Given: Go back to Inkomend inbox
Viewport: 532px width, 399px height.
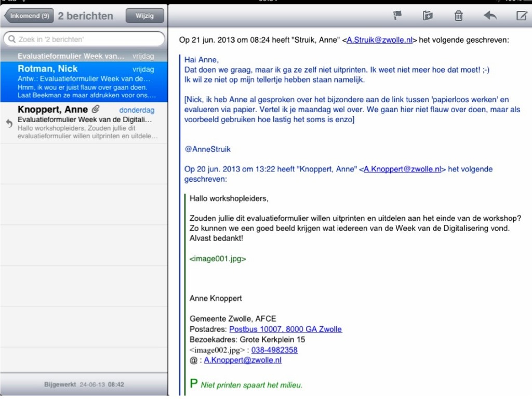Looking at the screenshot, I should pyautogui.click(x=28, y=16).
